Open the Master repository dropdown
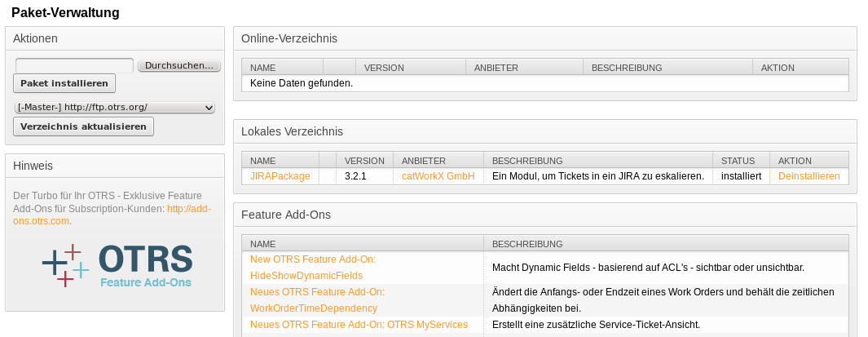Screen dimensions: 868x337 click(114, 107)
